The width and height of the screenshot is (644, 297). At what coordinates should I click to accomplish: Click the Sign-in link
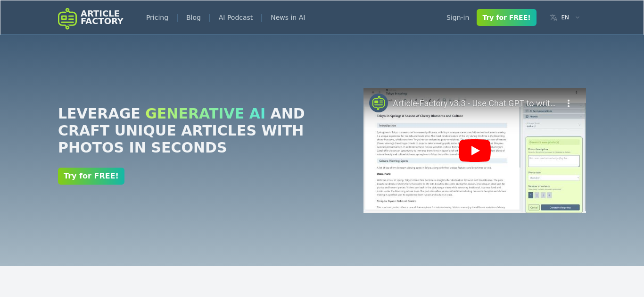tap(458, 17)
